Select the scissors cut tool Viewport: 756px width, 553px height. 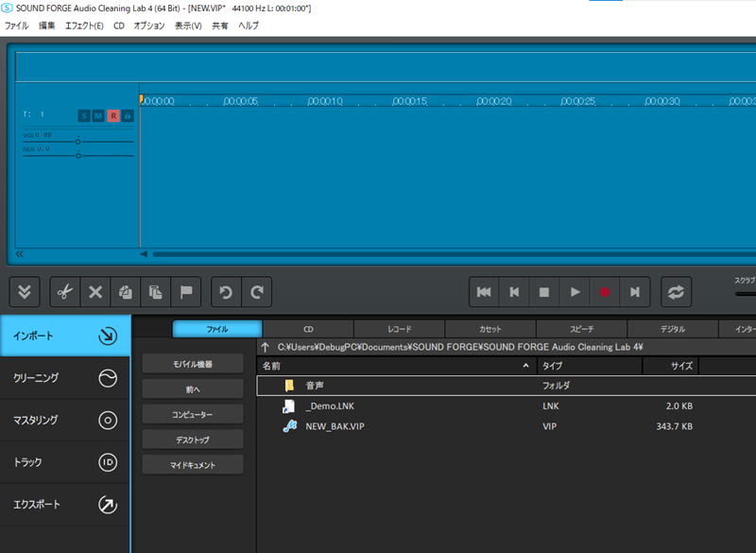coord(65,292)
